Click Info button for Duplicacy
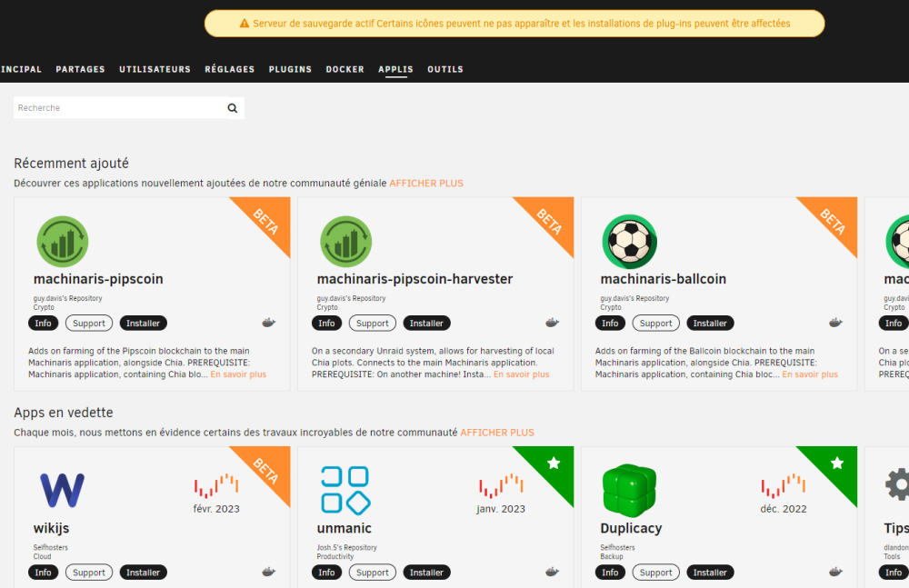The height and width of the screenshot is (588, 909). tap(610, 573)
